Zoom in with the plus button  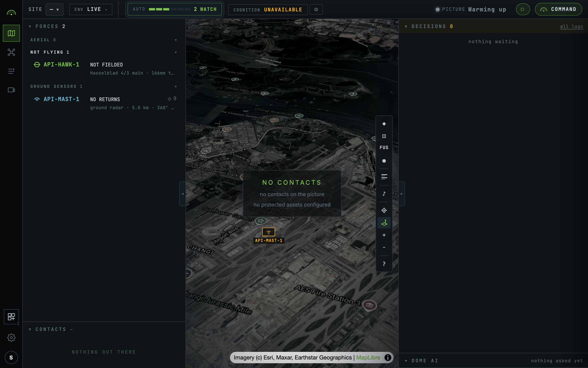coord(384,235)
